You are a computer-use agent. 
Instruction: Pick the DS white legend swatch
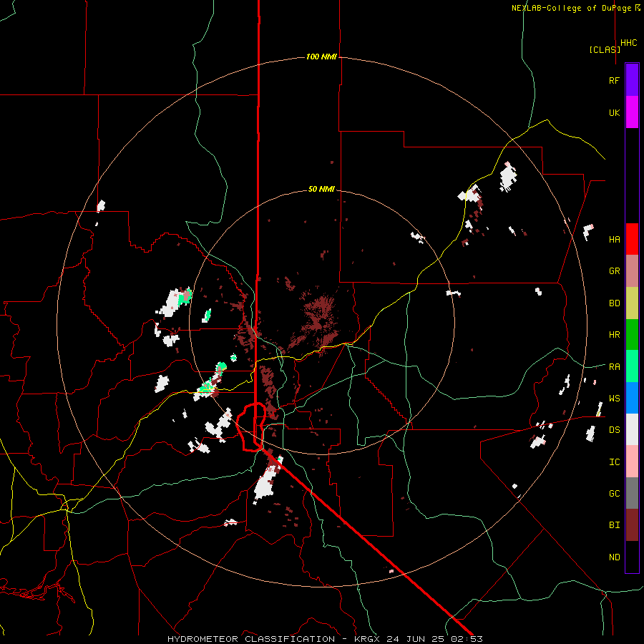pyautogui.click(x=632, y=429)
